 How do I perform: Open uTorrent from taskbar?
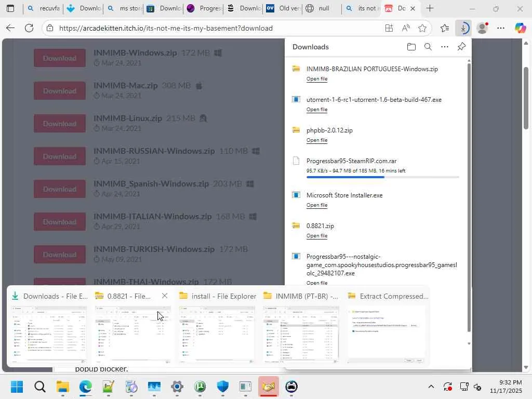click(x=200, y=387)
